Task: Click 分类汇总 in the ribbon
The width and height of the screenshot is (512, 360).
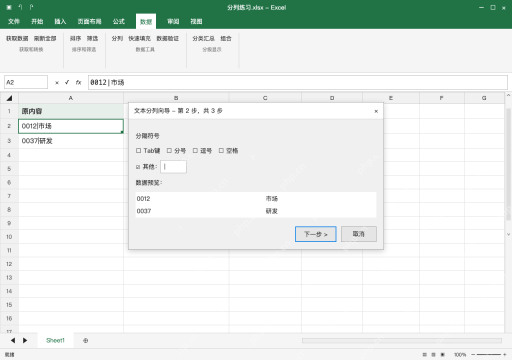Action: pyautogui.click(x=203, y=39)
